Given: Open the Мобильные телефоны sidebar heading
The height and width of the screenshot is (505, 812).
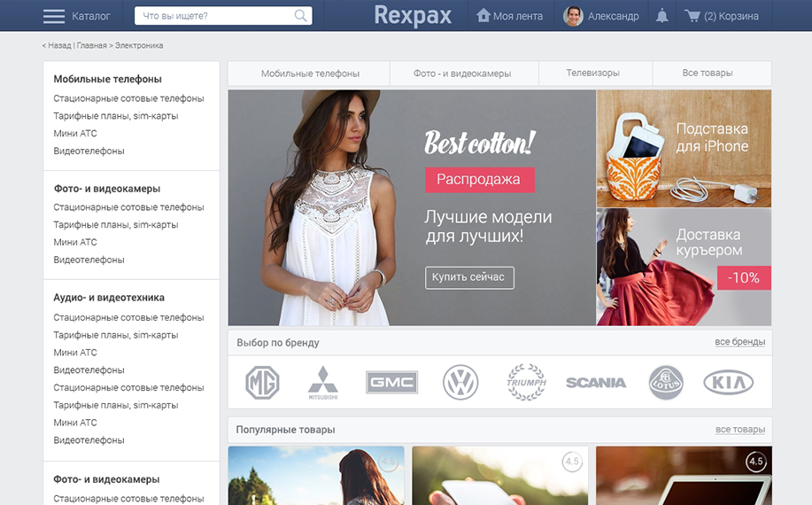Looking at the screenshot, I should tap(108, 79).
